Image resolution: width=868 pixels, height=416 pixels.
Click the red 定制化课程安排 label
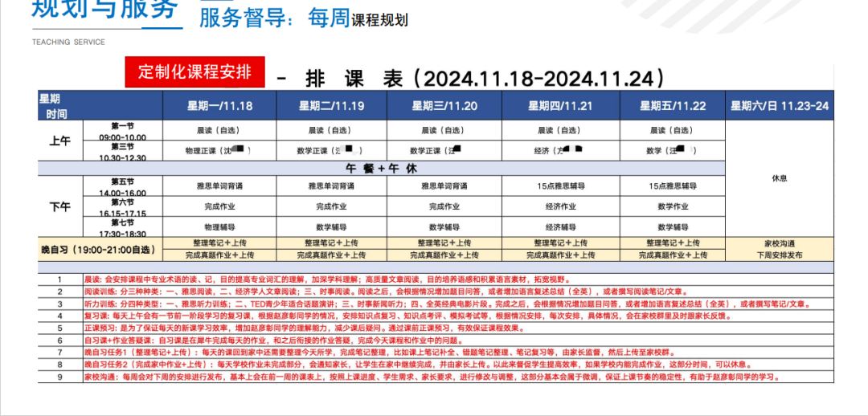pyautogui.click(x=194, y=72)
